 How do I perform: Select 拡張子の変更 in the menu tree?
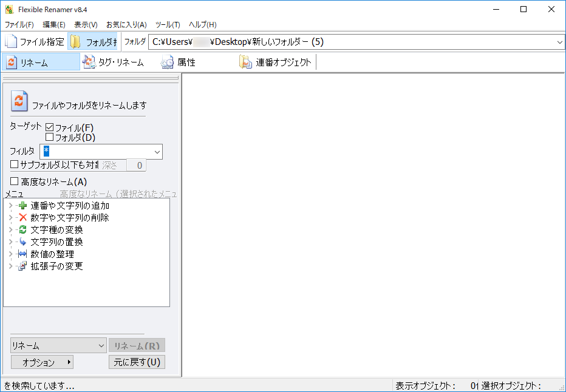click(x=56, y=266)
